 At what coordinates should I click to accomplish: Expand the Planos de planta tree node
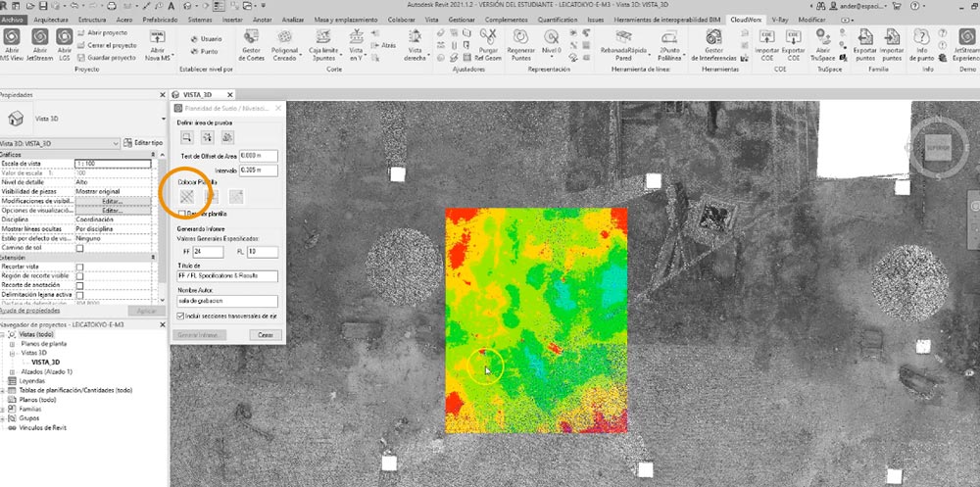[13, 343]
